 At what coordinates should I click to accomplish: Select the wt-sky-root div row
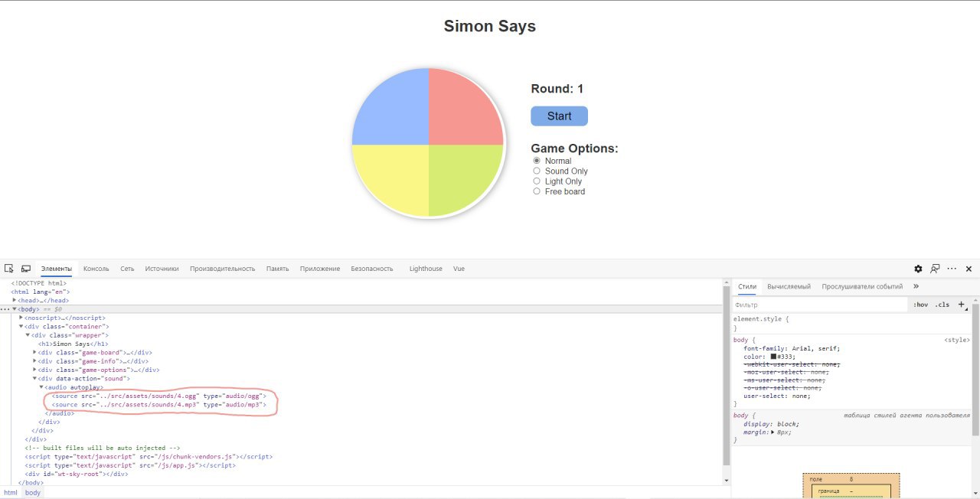76,474
